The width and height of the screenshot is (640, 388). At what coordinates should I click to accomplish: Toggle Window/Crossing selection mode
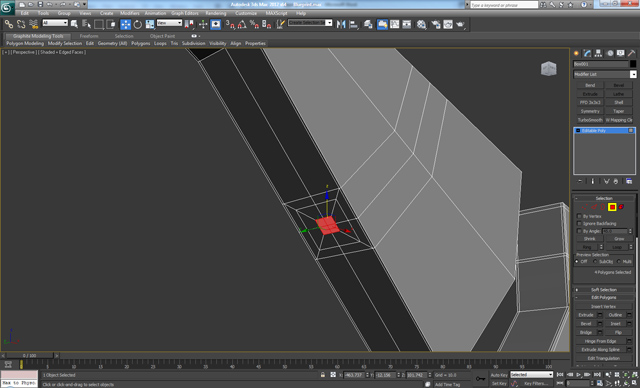(111, 24)
